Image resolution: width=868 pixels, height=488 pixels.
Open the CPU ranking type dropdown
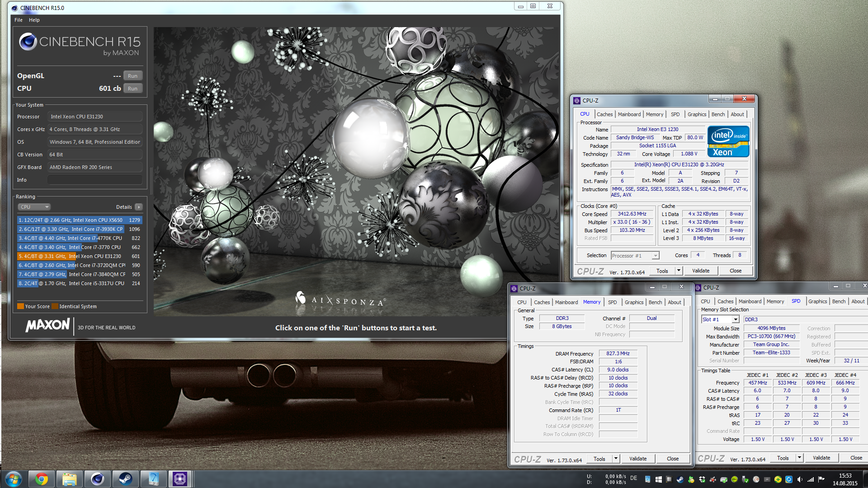34,207
